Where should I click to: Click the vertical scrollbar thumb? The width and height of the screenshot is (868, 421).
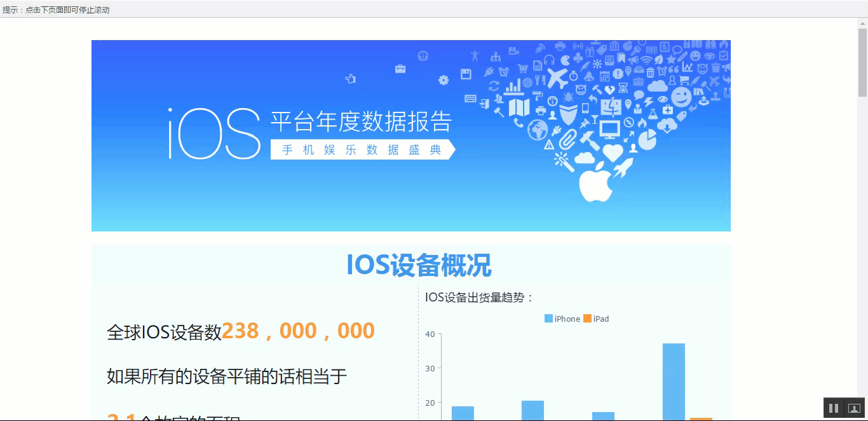[862, 62]
